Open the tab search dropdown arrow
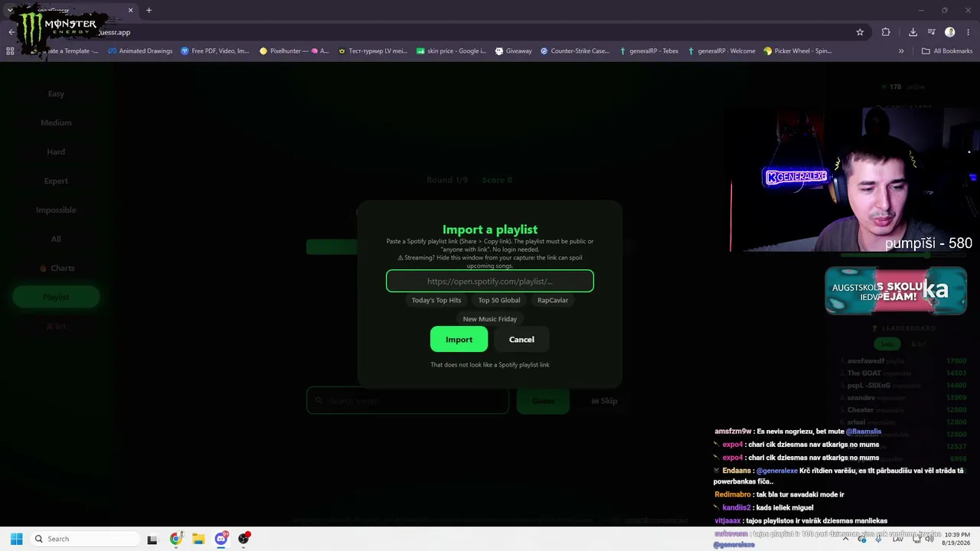 (9, 11)
